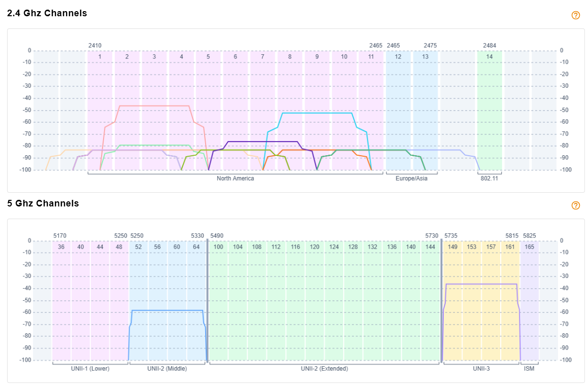Click the "UNII-3" band label

[x=481, y=369]
